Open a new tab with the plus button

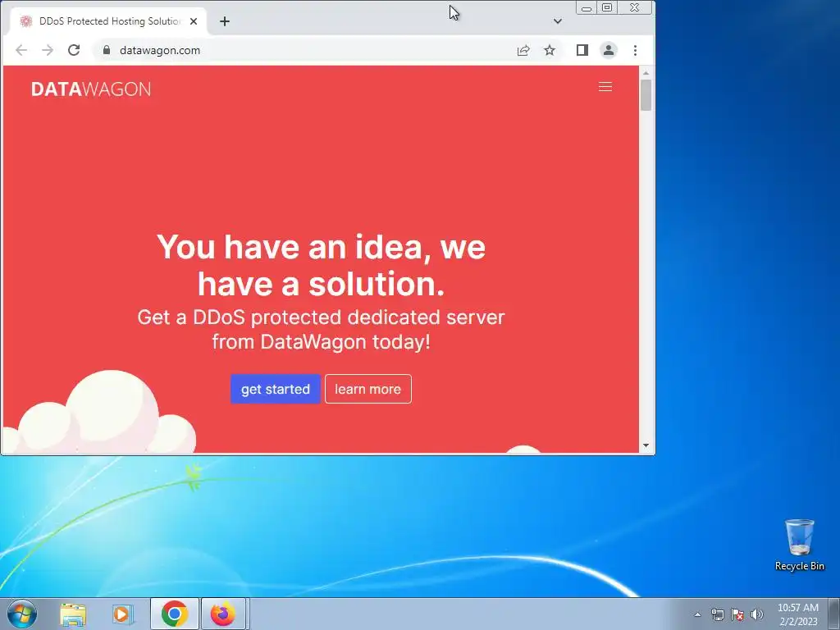[x=225, y=21]
